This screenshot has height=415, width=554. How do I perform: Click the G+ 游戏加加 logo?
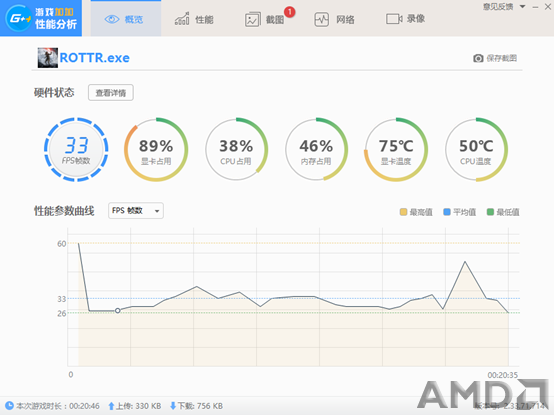tap(41, 18)
